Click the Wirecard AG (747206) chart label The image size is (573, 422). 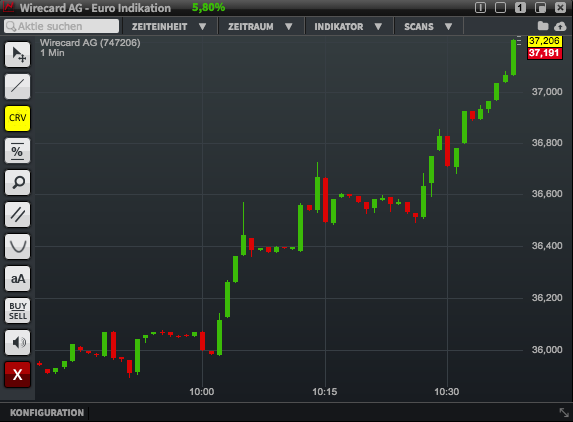[x=90, y=43]
